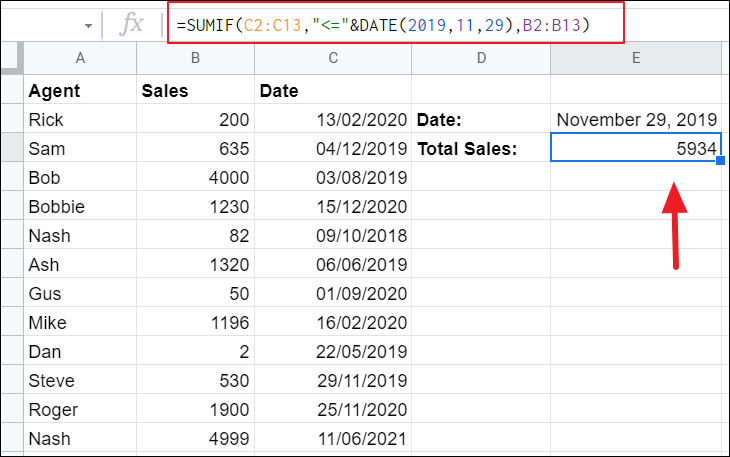Select column C header
730x457 pixels.
click(331, 59)
